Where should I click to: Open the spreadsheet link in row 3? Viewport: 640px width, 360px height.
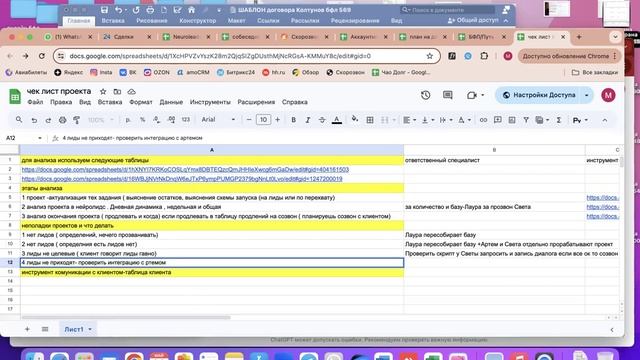182,179
